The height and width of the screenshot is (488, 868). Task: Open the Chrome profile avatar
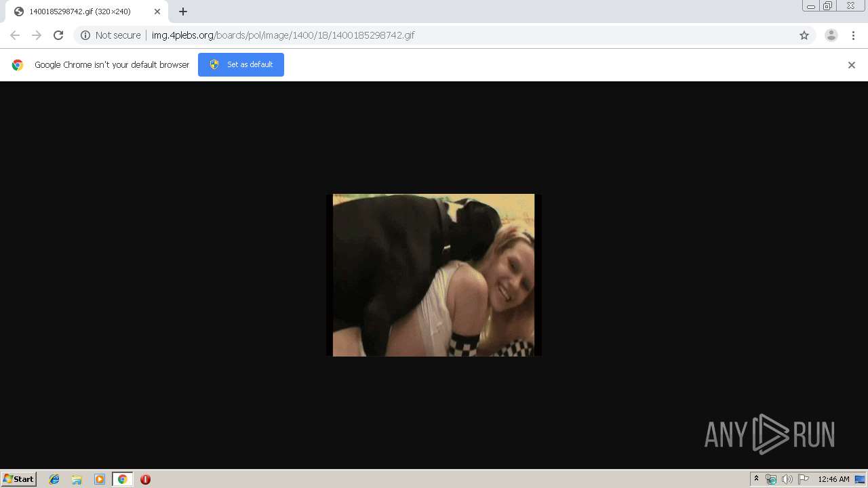831,35
